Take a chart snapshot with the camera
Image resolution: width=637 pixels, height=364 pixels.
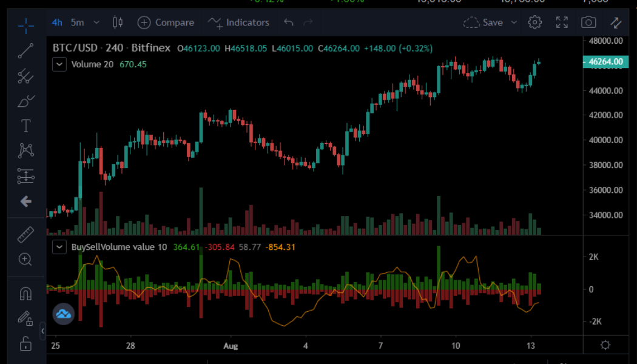[x=588, y=22]
